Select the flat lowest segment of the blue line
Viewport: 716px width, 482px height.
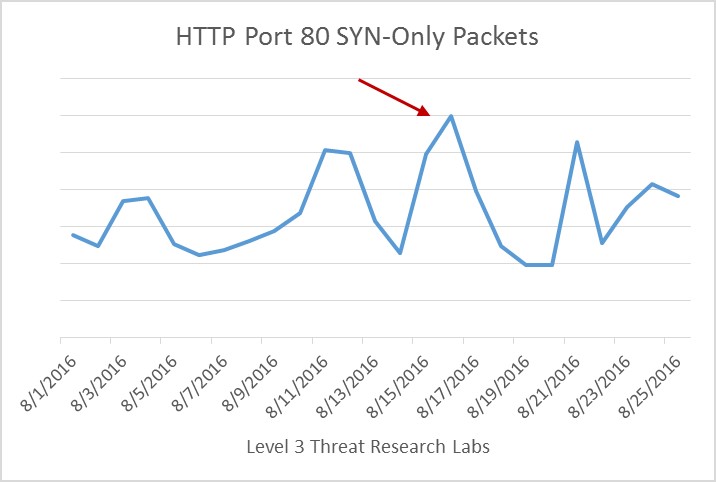point(539,265)
